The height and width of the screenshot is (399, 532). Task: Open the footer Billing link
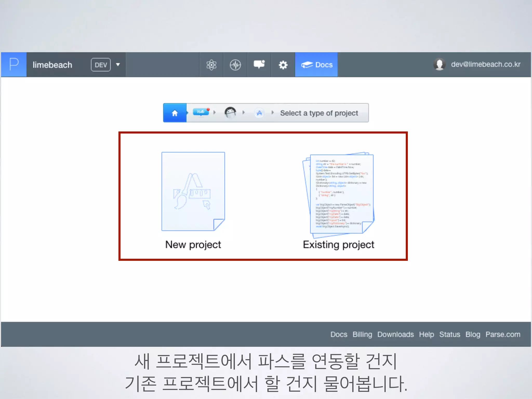[362, 334]
